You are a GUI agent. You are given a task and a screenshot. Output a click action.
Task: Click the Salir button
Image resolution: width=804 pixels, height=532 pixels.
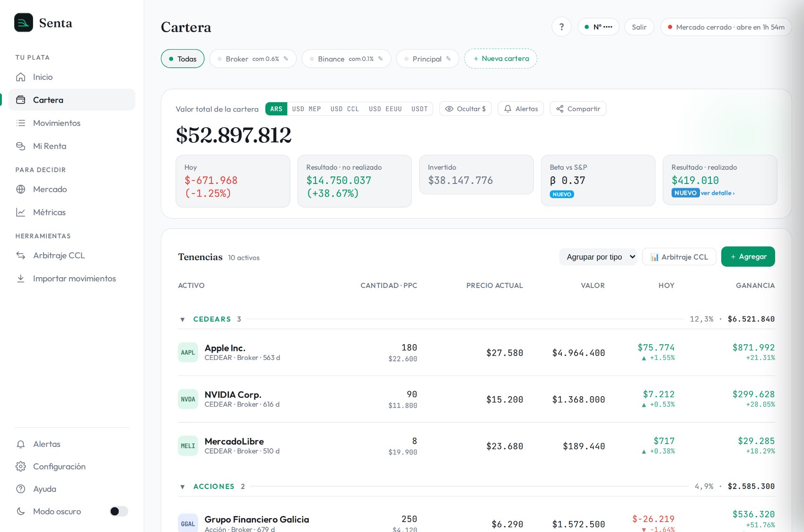(x=639, y=27)
